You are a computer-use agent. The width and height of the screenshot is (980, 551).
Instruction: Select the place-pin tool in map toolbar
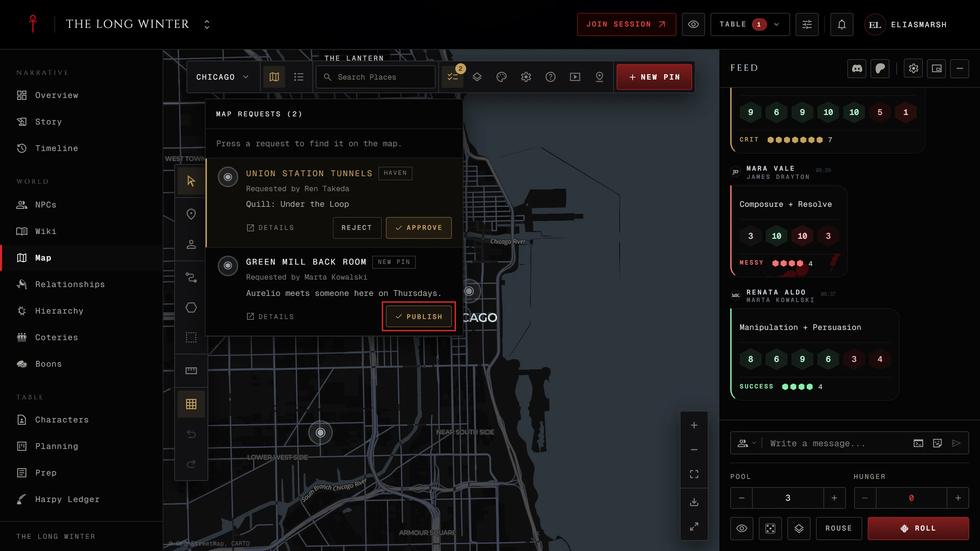point(191,214)
